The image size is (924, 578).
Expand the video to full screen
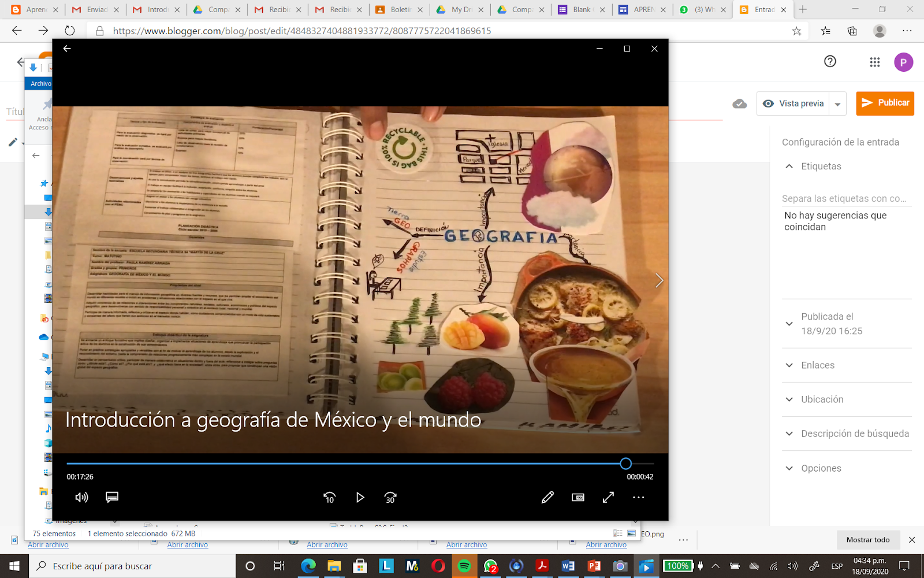608,497
